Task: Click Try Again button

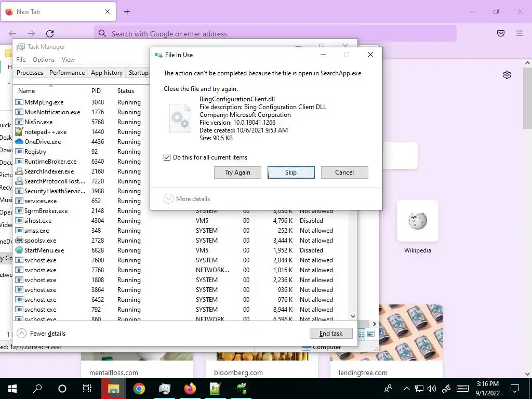Action: (237, 172)
